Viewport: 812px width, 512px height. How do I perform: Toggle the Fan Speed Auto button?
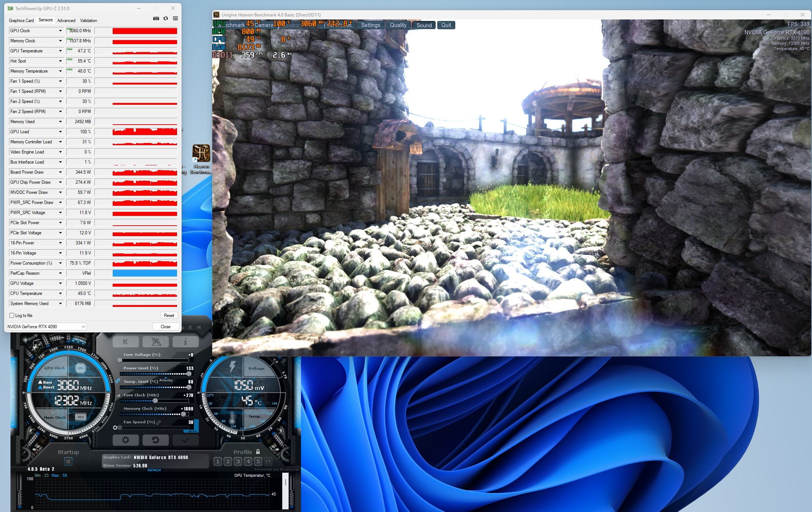pyautogui.click(x=192, y=431)
